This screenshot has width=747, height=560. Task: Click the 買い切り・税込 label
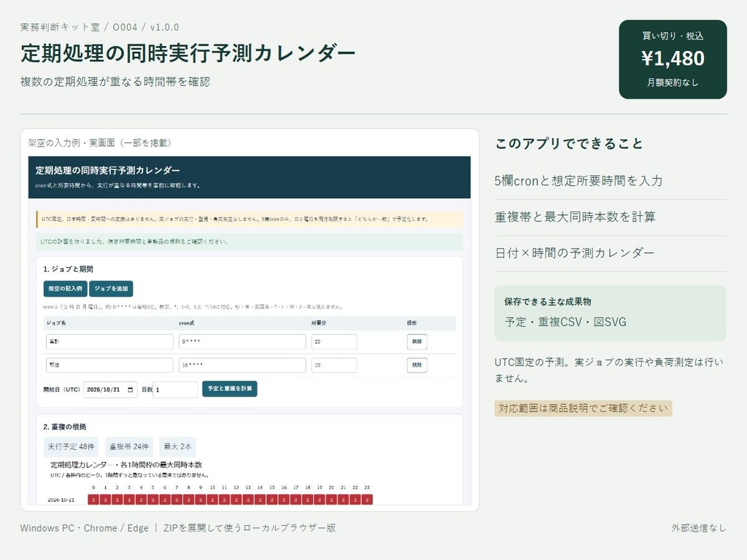(673, 36)
